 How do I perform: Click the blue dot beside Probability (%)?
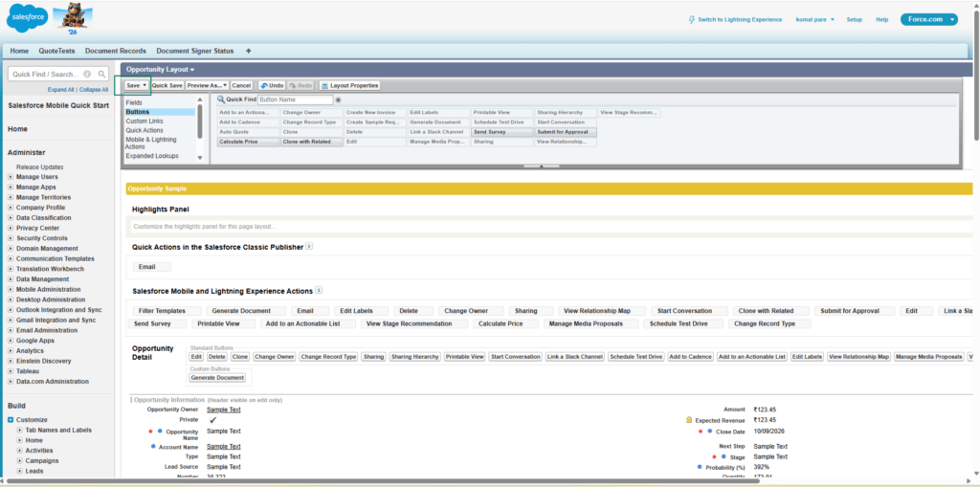click(x=700, y=466)
